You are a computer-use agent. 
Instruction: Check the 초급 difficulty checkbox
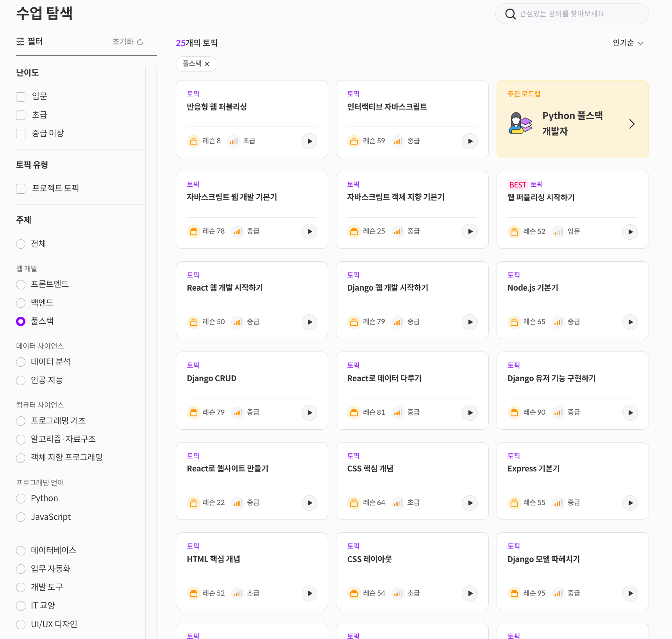[x=21, y=115]
